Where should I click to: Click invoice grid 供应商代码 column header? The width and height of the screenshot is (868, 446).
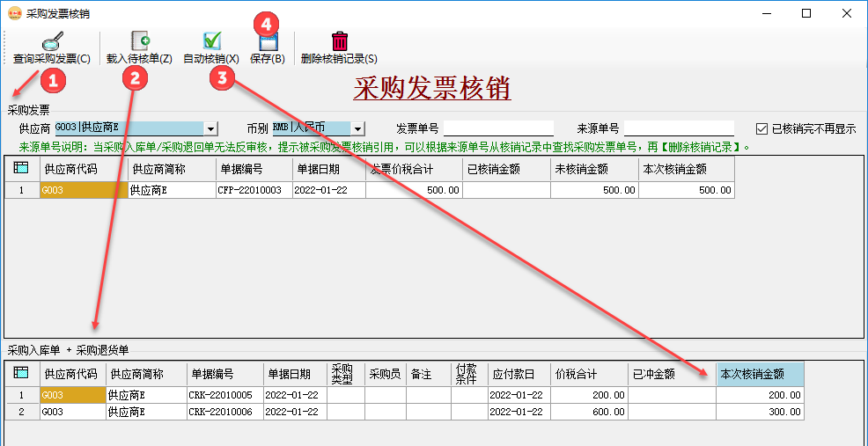pyautogui.click(x=84, y=169)
